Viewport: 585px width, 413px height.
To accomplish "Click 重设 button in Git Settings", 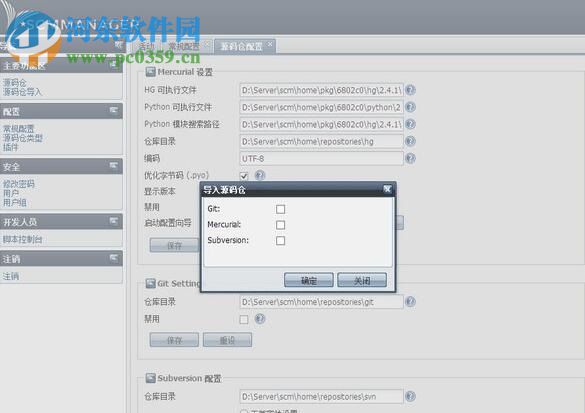I will (227, 340).
